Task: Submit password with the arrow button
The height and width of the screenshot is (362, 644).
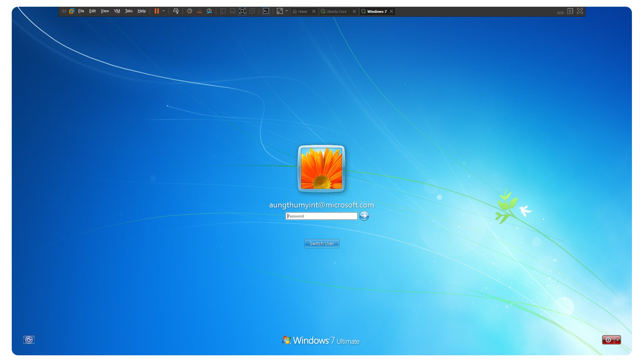Action: click(x=364, y=216)
